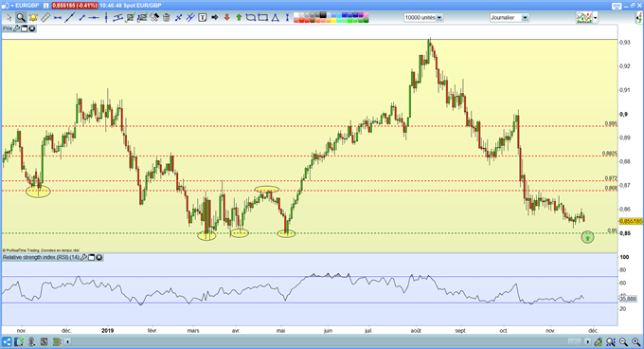Viewport: 644px width, 349px height.
Task: Click the Prix panel label
Action: click(8, 28)
